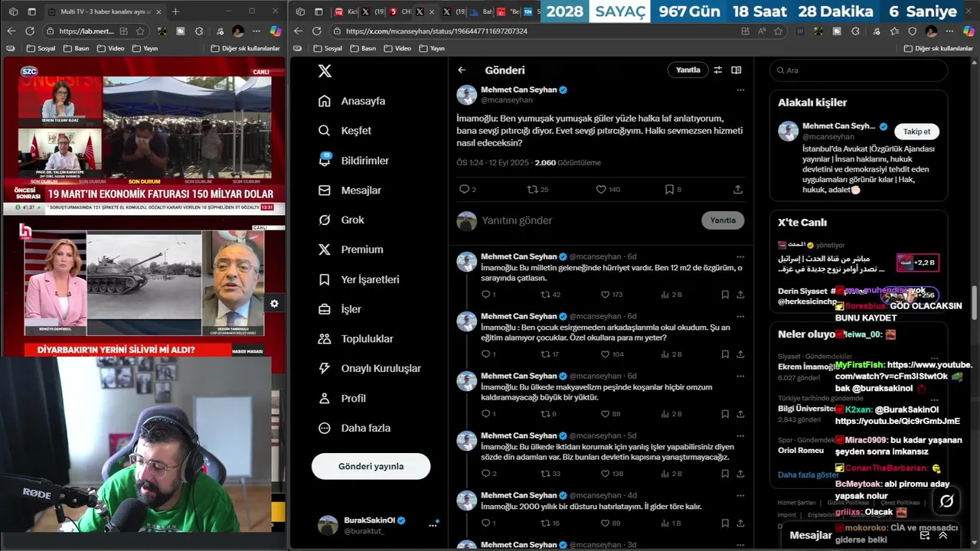This screenshot has height=551, width=980.
Task: Close the active X browser tab
Action: point(432,11)
